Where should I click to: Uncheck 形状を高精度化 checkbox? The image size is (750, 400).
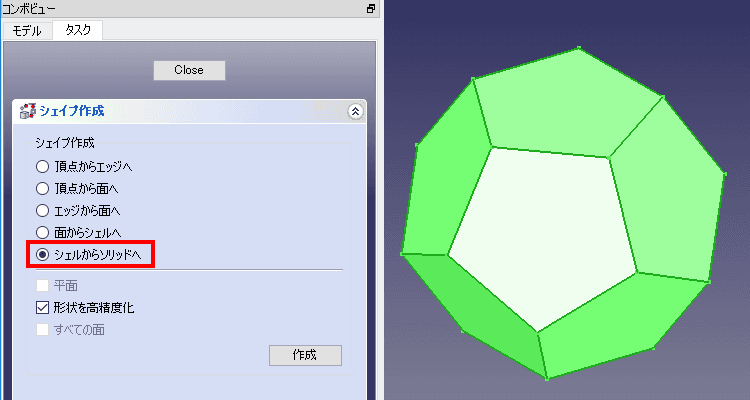click(x=43, y=307)
